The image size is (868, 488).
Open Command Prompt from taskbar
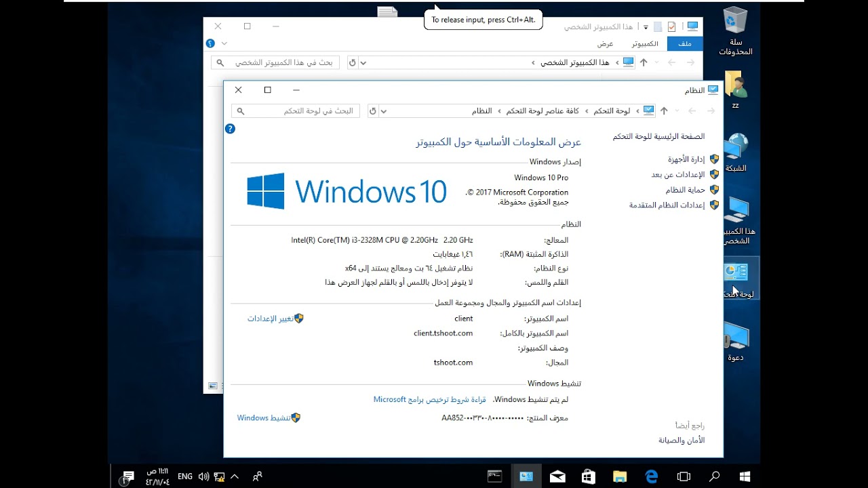pyautogui.click(x=494, y=476)
